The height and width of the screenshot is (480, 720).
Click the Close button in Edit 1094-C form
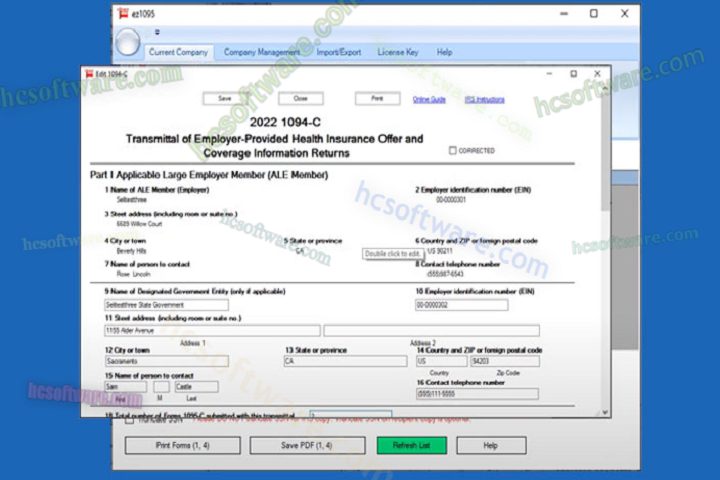pyautogui.click(x=300, y=98)
